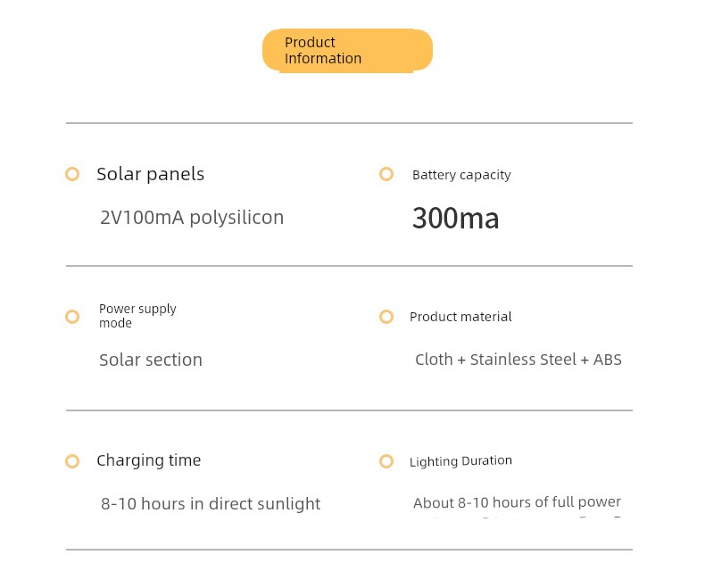
Task: Select the Solar panels heading
Action: 151,174
